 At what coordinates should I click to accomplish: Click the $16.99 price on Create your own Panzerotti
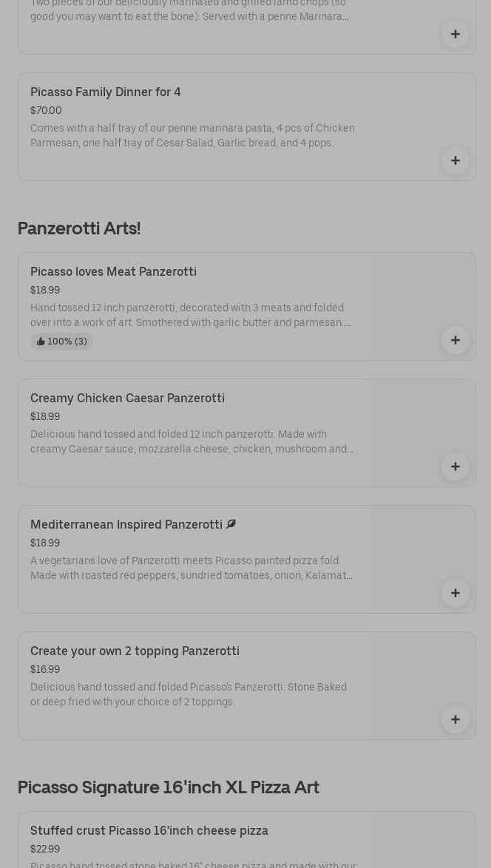point(45,669)
